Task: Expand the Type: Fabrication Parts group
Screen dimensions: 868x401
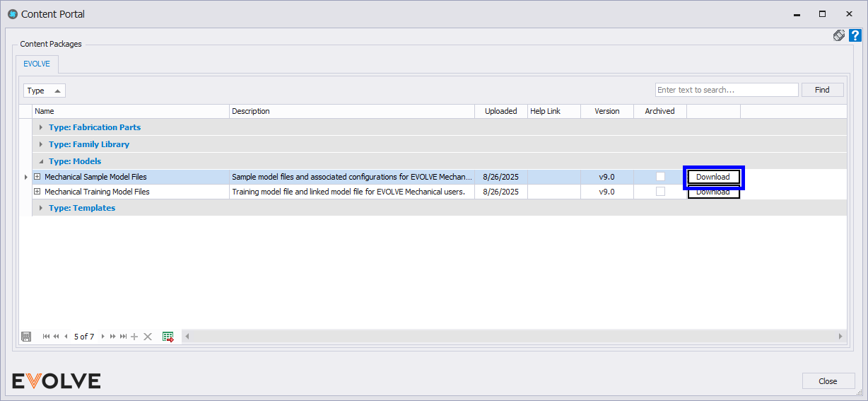Action: [x=42, y=127]
